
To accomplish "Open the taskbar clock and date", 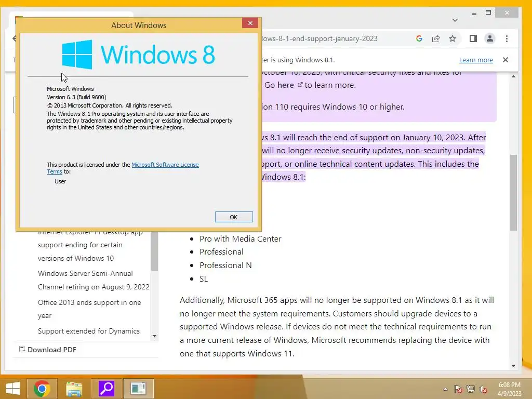I will coord(509,389).
